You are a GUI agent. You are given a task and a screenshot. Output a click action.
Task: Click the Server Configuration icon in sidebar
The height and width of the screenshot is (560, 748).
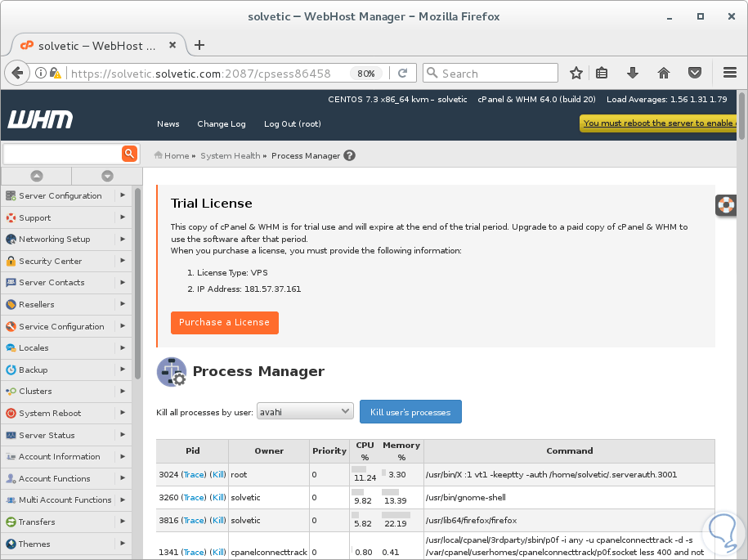(11, 195)
